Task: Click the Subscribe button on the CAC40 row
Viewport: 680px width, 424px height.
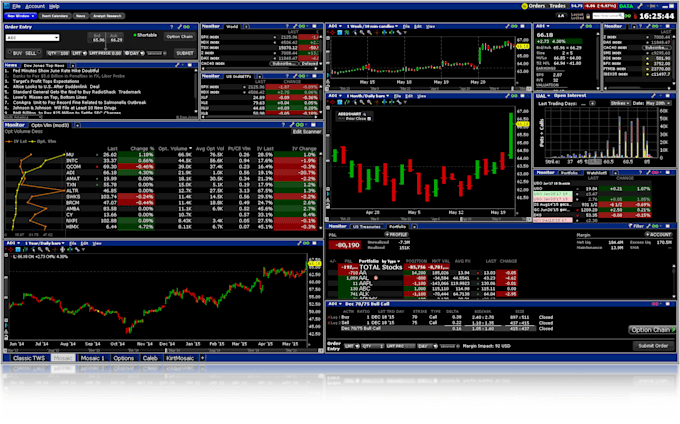Action: point(284,64)
